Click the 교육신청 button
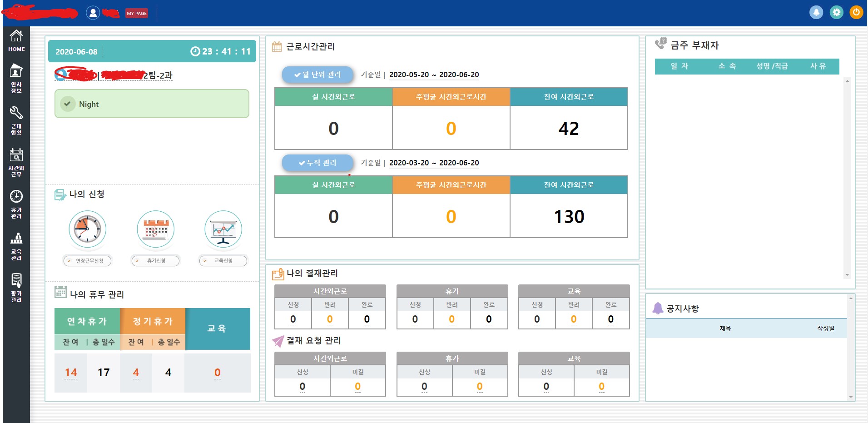 223,261
